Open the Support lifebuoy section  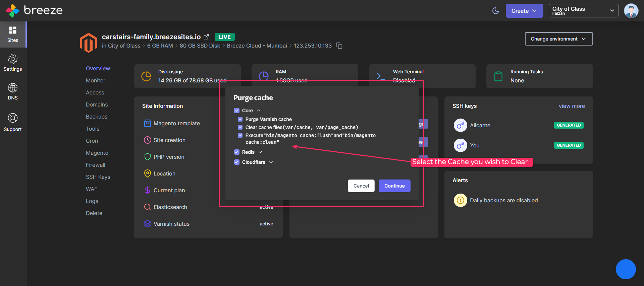[x=13, y=122]
